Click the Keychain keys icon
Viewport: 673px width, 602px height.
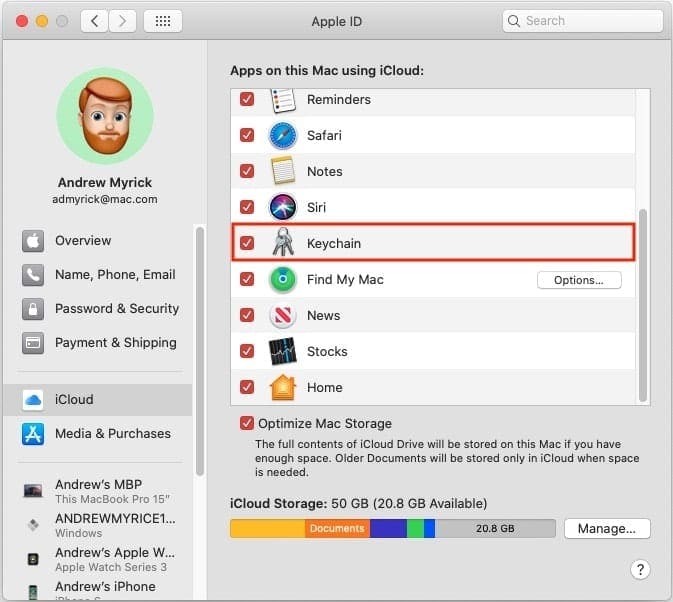[x=283, y=243]
